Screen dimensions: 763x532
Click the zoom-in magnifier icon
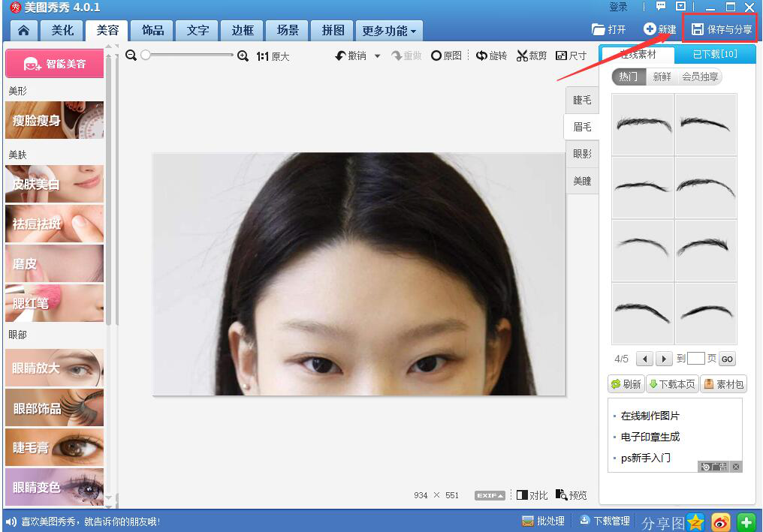coord(243,56)
